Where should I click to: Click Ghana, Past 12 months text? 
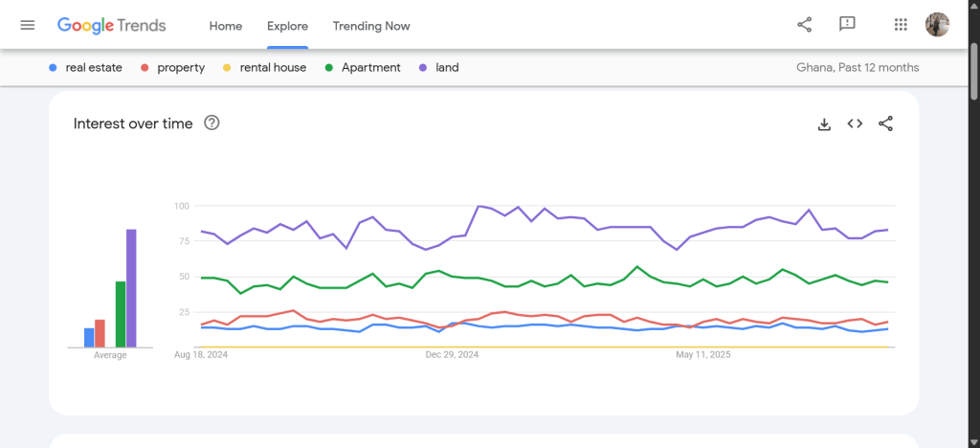[857, 67]
